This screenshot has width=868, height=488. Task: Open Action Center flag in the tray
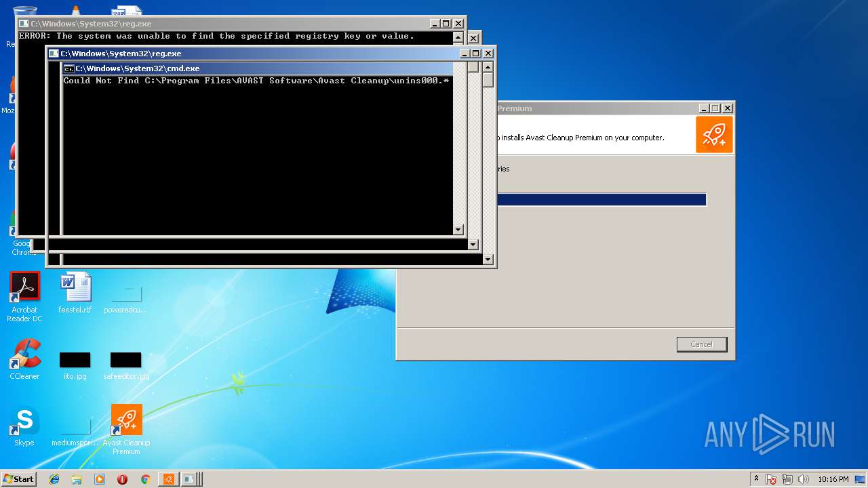(x=772, y=479)
